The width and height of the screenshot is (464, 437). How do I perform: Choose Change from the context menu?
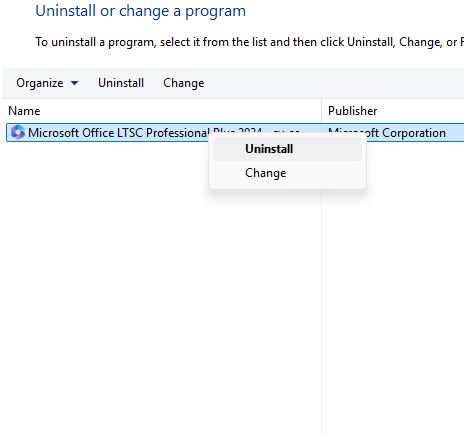click(287, 173)
